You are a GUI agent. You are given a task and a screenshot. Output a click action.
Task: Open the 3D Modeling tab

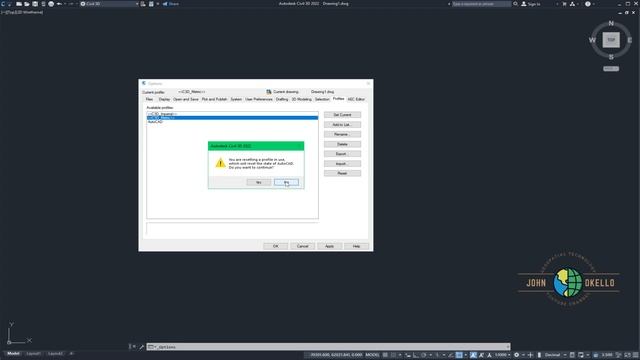point(302,99)
